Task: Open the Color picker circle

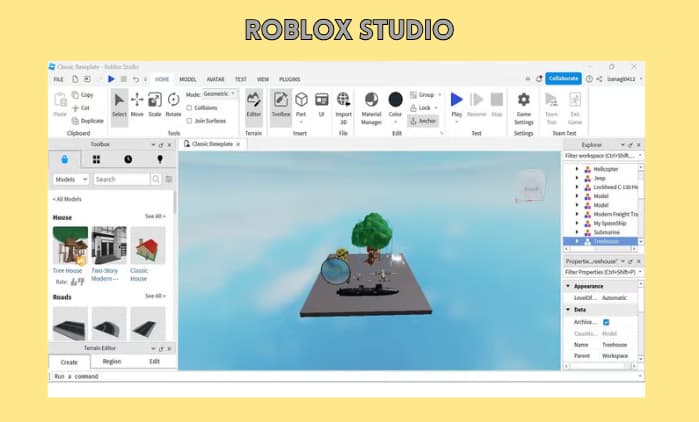Action: click(x=395, y=99)
